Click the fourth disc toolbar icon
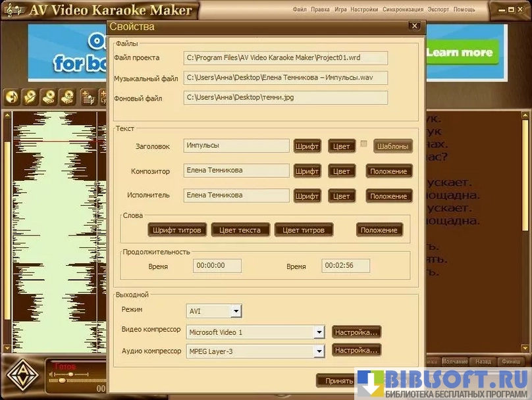Image resolution: width=532 pixels, height=400 pixels. tap(67, 97)
